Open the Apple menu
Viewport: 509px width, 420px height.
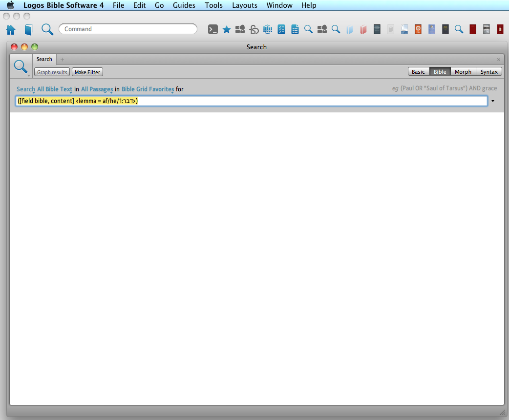pyautogui.click(x=11, y=5)
